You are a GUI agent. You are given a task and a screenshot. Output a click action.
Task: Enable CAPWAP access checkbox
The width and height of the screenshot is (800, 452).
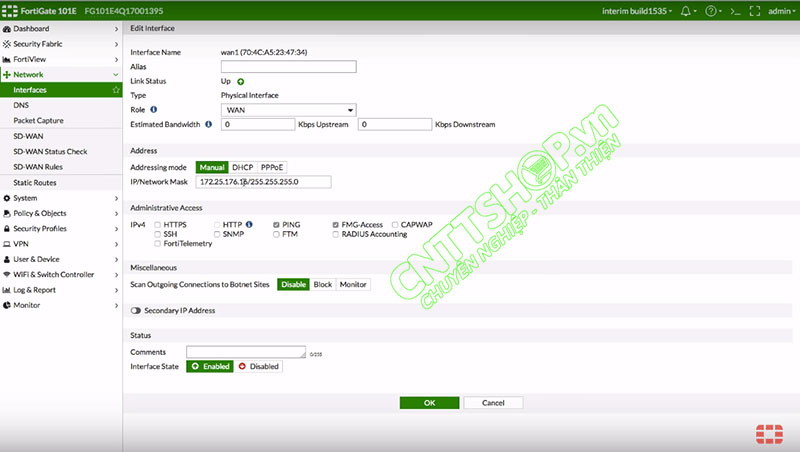395,224
